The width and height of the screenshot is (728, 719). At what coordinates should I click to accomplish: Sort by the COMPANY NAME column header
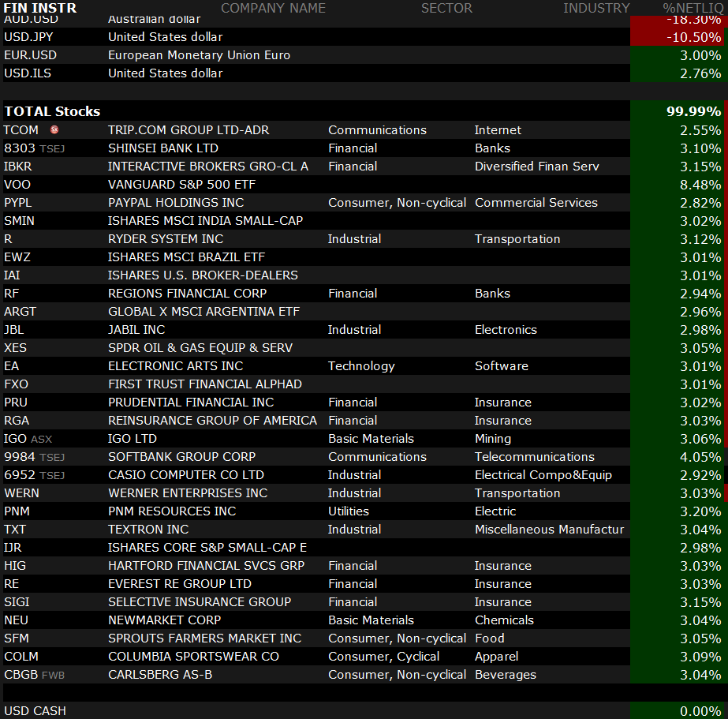[273, 8]
